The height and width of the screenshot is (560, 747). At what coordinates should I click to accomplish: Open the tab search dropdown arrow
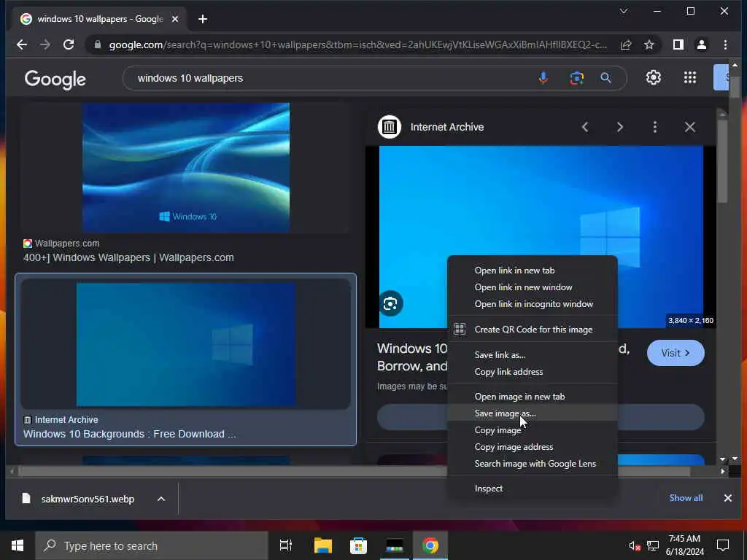click(624, 11)
